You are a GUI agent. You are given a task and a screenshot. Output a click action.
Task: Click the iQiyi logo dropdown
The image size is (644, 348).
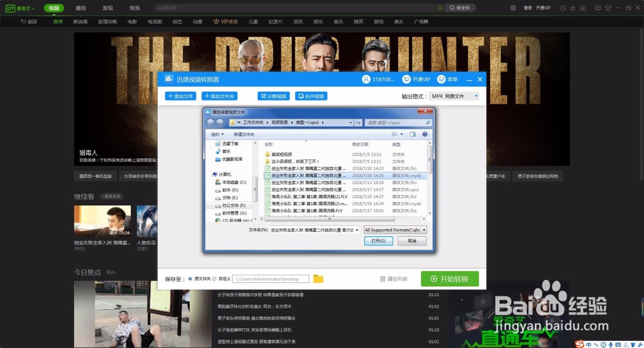(20, 8)
